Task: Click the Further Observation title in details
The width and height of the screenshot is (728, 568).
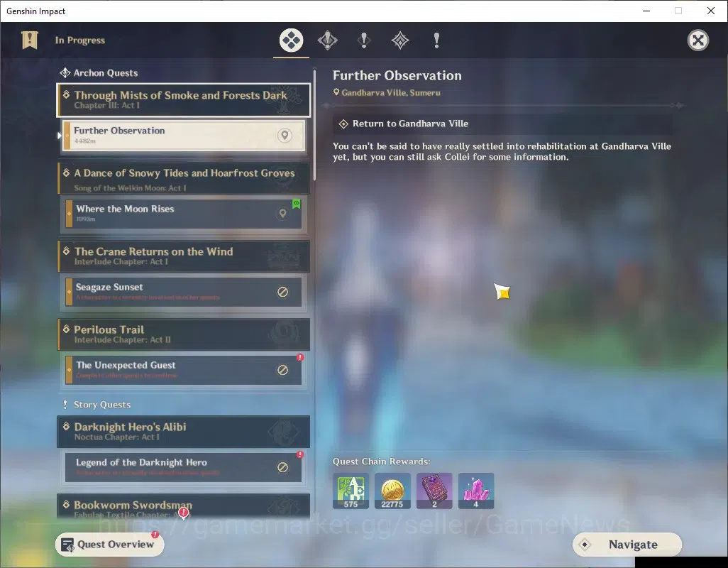Action: pos(397,75)
